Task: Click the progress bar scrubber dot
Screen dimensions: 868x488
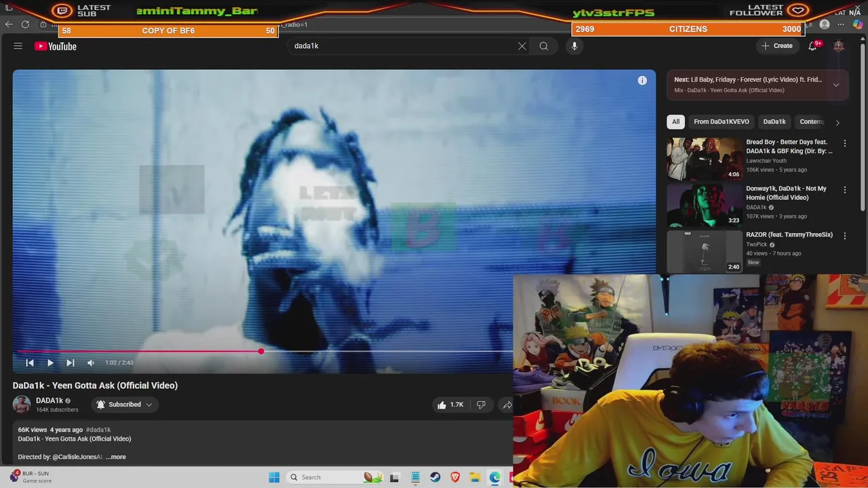Action: click(x=261, y=352)
